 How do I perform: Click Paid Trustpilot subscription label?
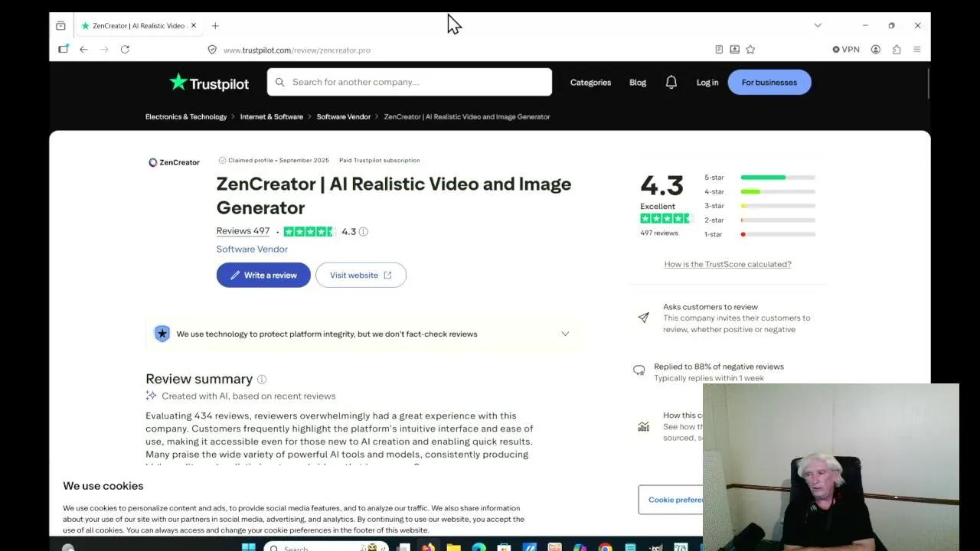(380, 161)
